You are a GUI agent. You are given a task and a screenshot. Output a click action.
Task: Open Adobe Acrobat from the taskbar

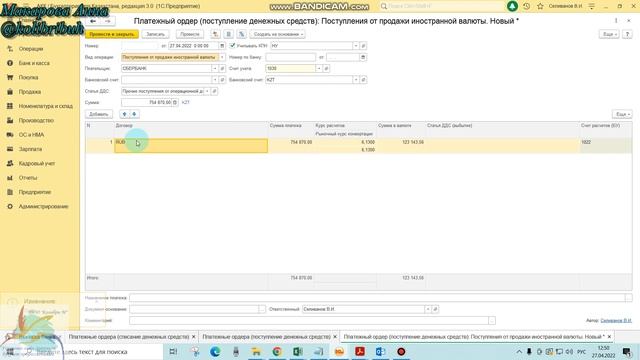point(360,351)
